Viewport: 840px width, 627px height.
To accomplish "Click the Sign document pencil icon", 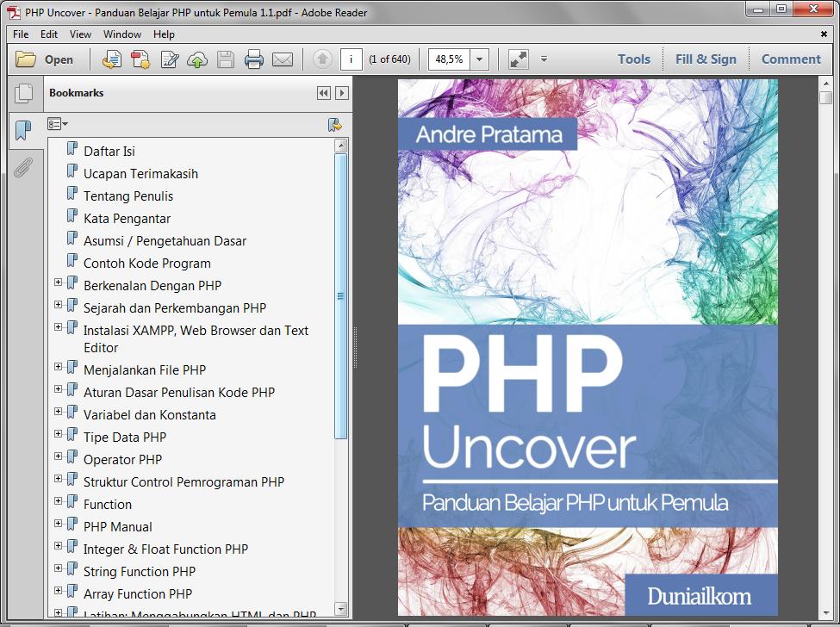I will coord(169,59).
